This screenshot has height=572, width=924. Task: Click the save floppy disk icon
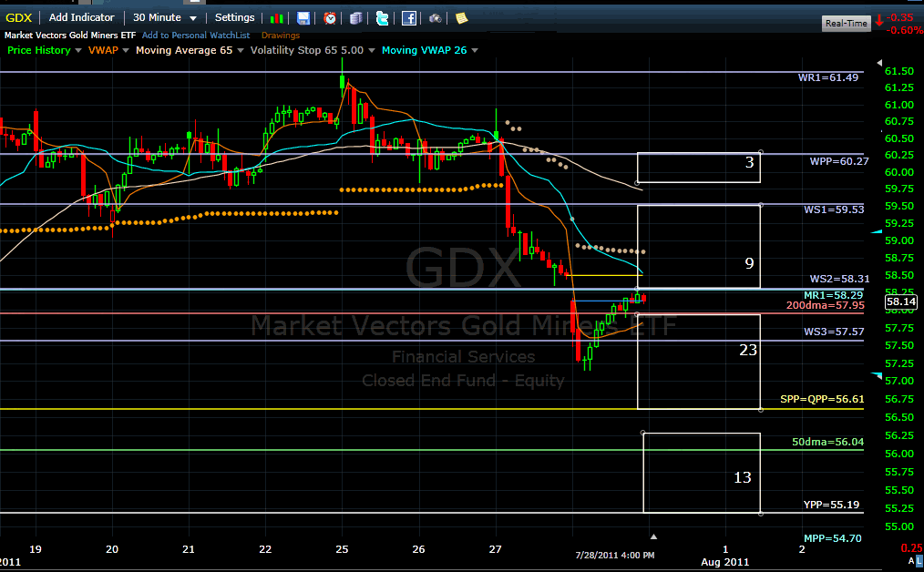(x=303, y=18)
